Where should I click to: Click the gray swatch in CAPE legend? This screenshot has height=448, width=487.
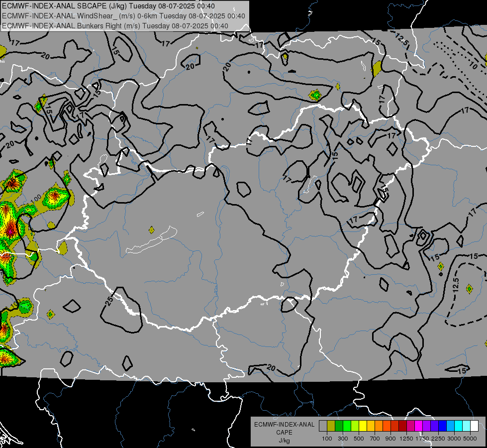pyautogui.click(x=323, y=426)
